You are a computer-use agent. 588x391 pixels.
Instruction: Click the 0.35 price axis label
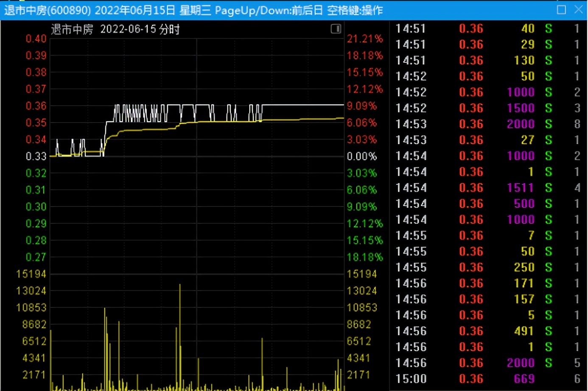[36, 123]
